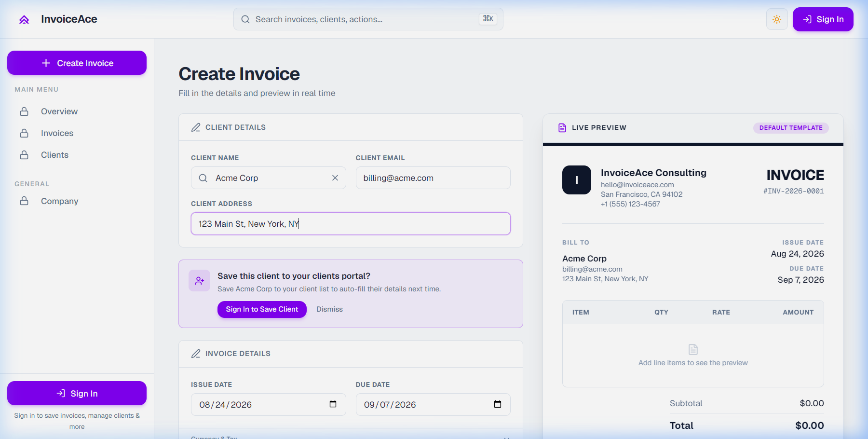Click the lock icon beside Invoices
Screen dimensions: 868x439
(24, 133)
